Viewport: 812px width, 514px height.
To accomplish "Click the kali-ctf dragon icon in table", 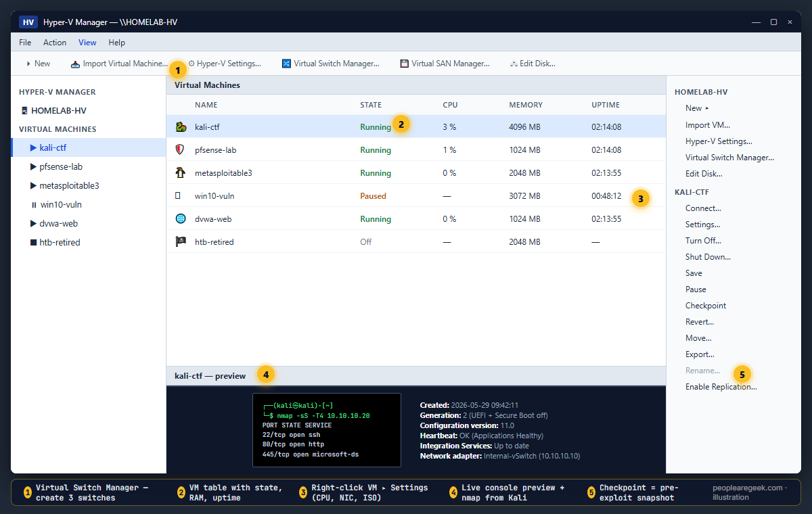I will point(180,126).
